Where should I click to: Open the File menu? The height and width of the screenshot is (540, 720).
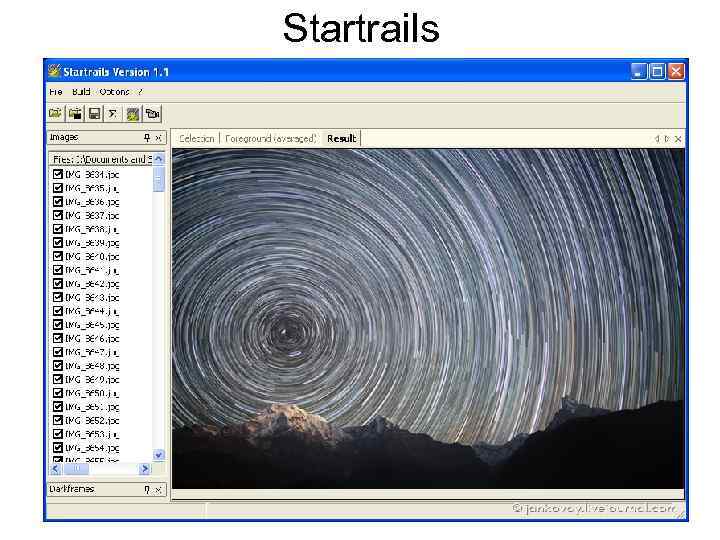[x=56, y=92]
